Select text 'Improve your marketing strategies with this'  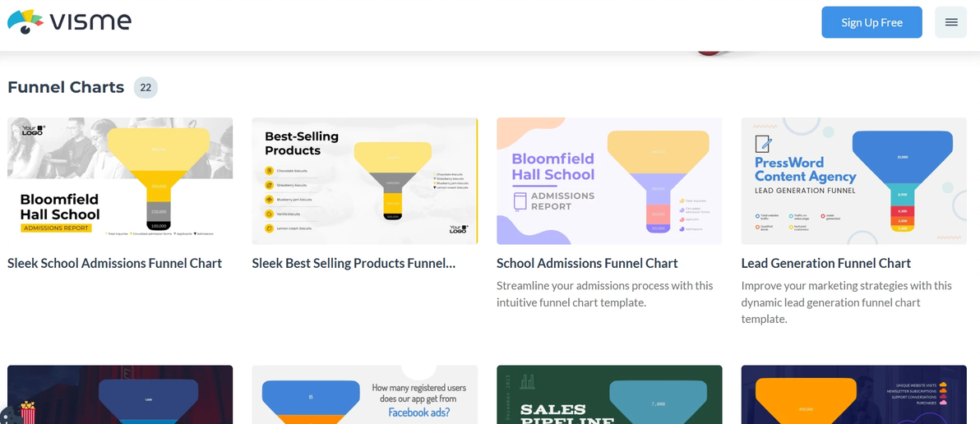(x=847, y=286)
